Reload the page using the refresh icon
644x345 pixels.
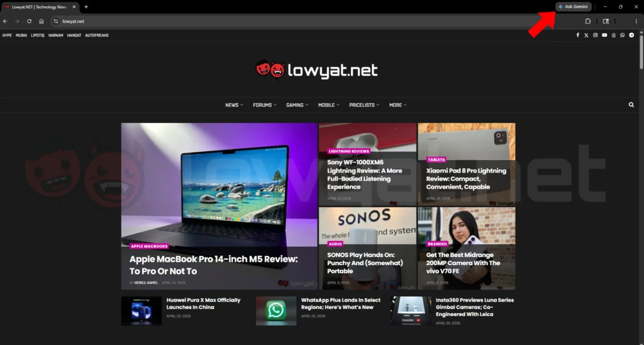pyautogui.click(x=29, y=21)
